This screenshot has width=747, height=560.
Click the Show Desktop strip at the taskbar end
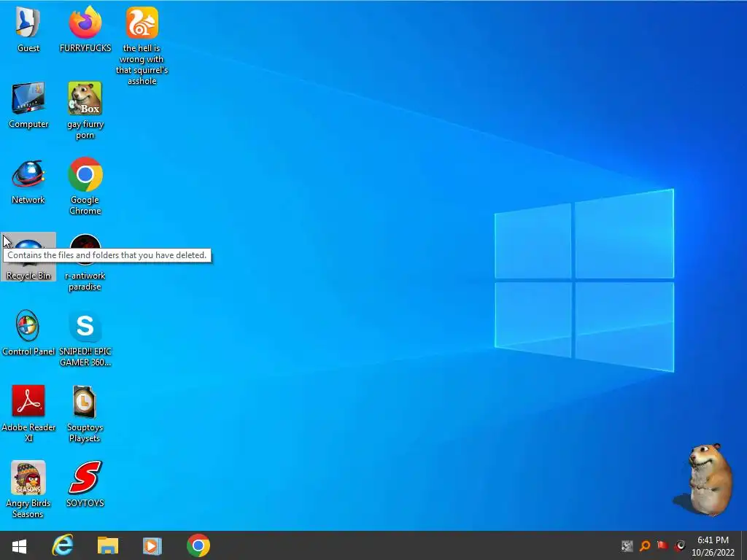pyautogui.click(x=743, y=545)
